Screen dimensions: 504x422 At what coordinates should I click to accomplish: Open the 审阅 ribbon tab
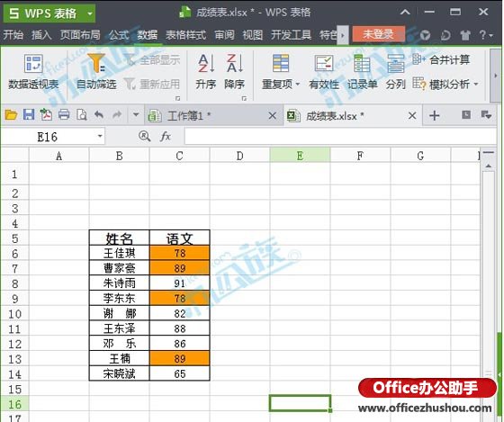coord(224,34)
